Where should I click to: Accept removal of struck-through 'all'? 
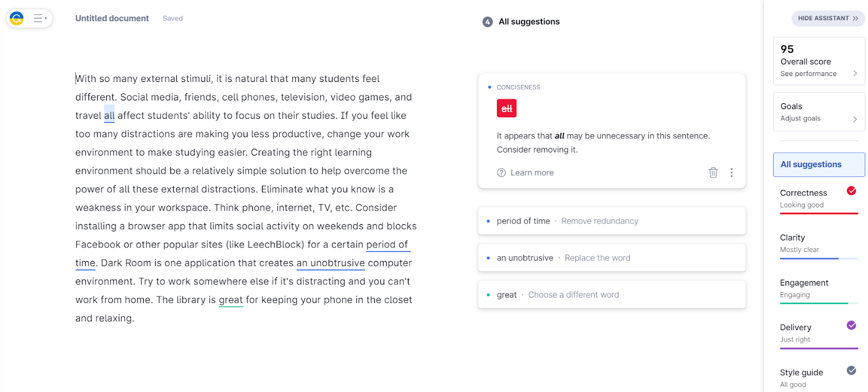[506, 109]
